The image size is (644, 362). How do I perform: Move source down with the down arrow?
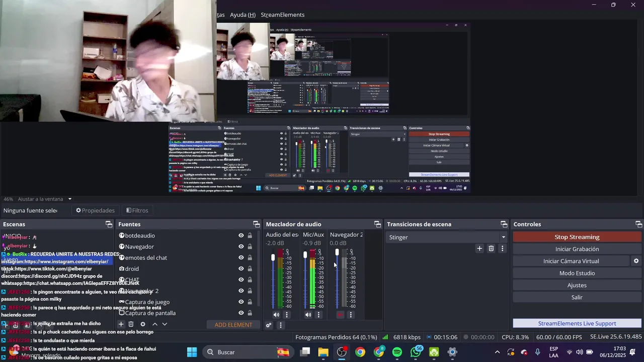click(x=165, y=325)
